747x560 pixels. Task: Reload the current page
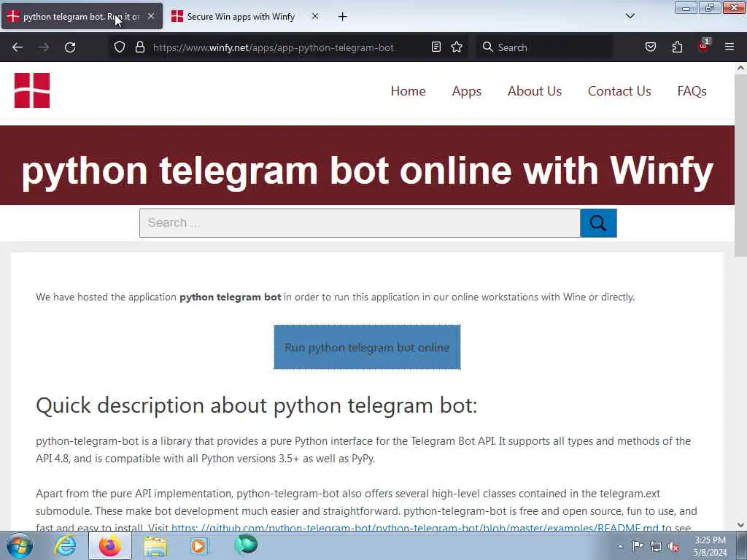coord(70,47)
